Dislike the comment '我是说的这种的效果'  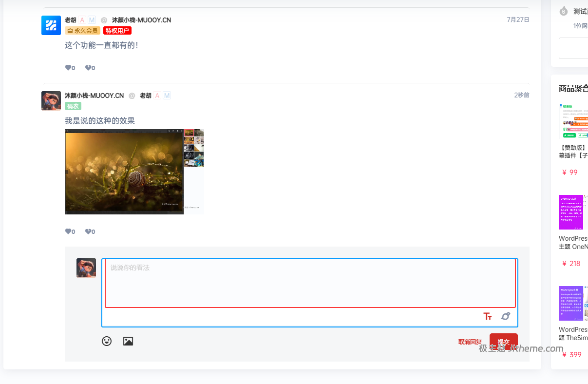click(90, 232)
